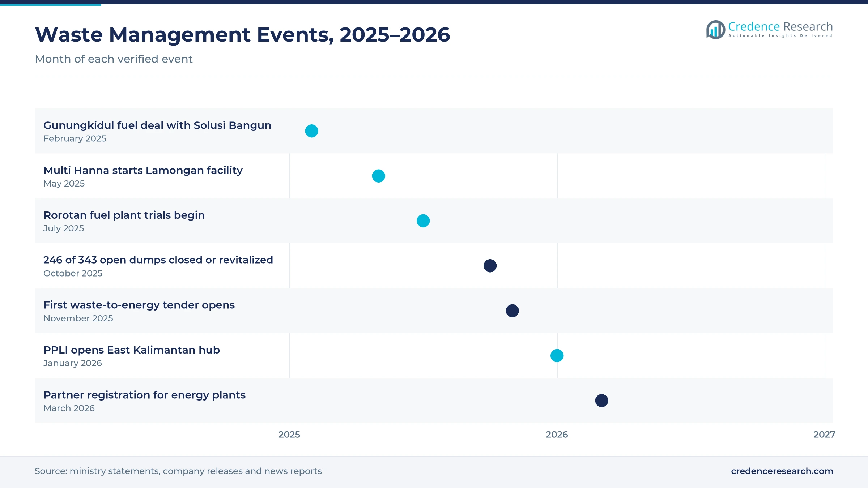Click the 'March 2026' date text
The image size is (868, 488).
click(x=69, y=408)
